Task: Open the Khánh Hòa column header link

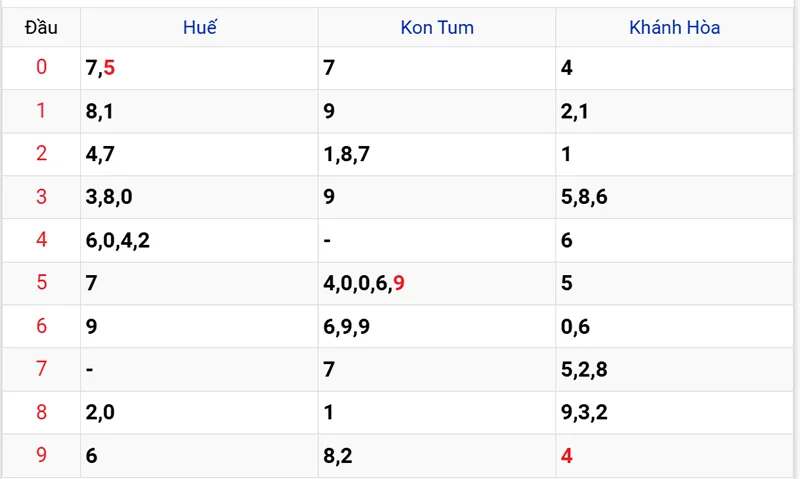Action: pyautogui.click(x=674, y=28)
